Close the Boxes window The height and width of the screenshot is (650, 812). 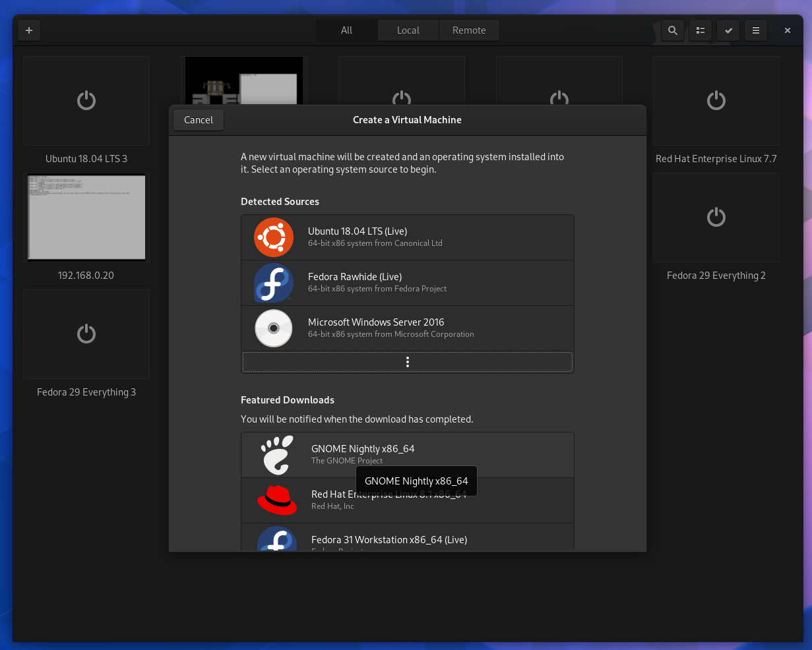click(788, 30)
